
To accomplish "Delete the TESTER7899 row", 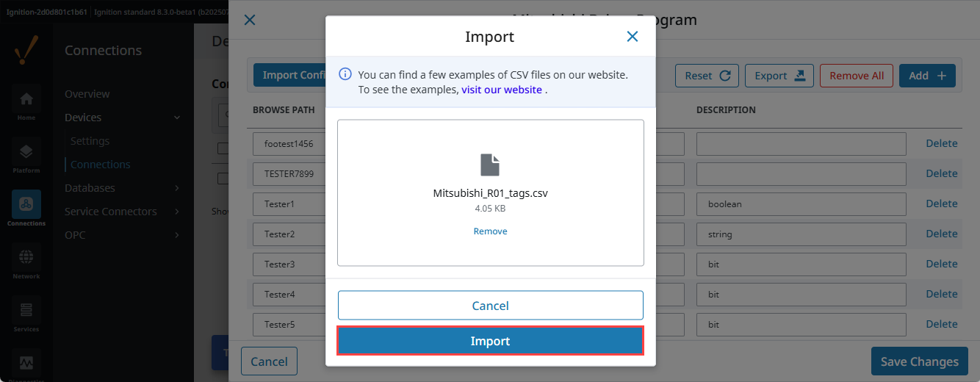I will 941,173.
